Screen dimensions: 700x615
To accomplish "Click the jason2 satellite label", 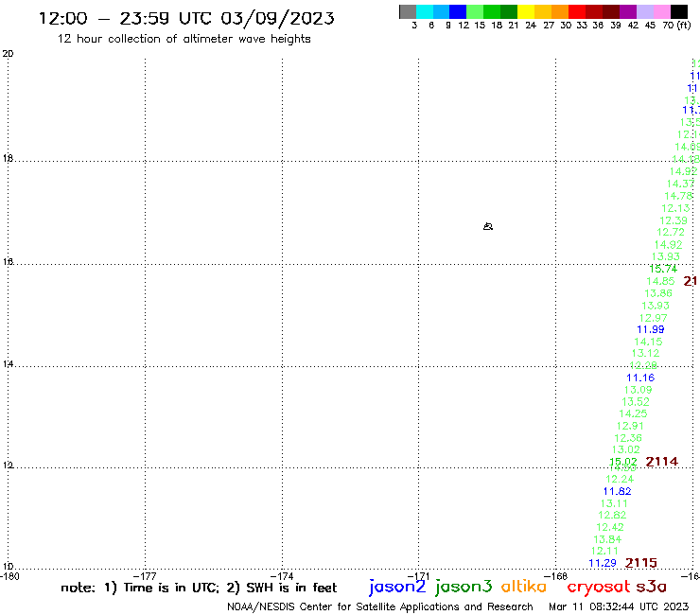I will click(x=397, y=587).
